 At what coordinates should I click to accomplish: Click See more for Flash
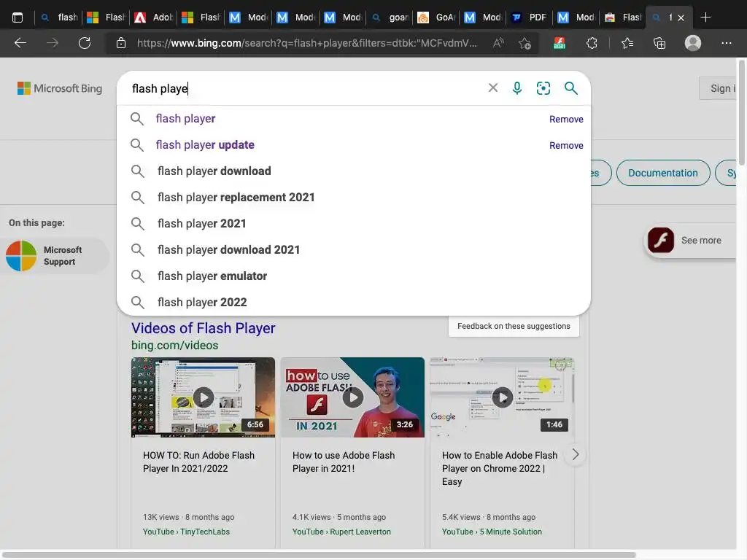coord(701,241)
